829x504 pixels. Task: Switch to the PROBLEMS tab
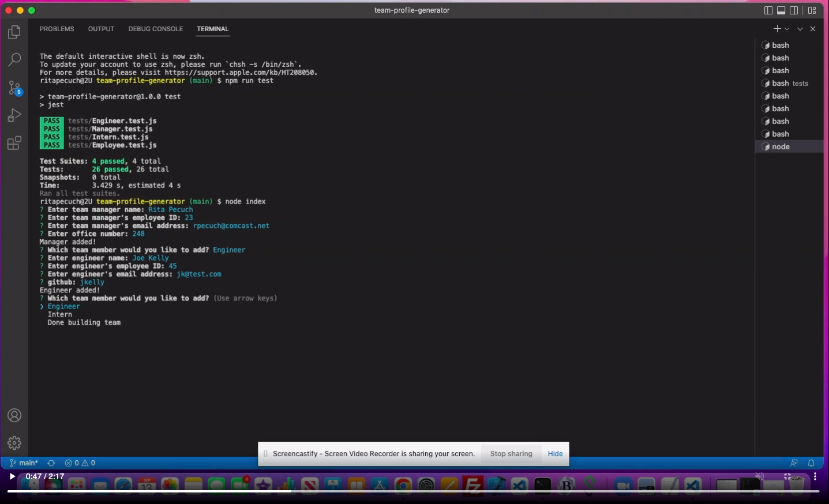point(57,29)
